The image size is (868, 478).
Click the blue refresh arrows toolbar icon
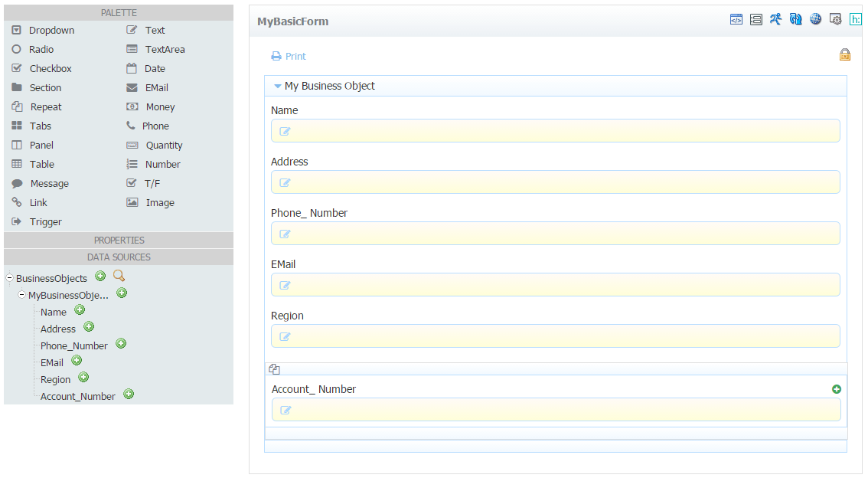(795, 19)
